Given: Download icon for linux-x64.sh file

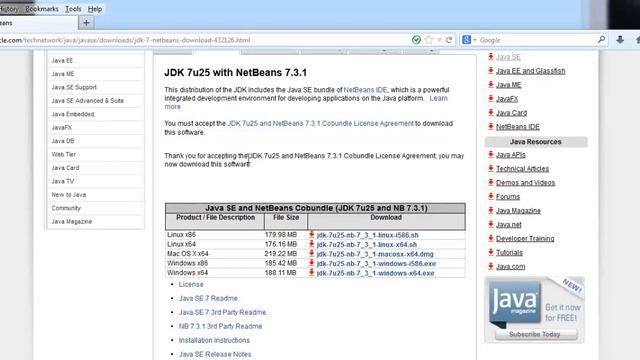Looking at the screenshot, I should 311,244.
